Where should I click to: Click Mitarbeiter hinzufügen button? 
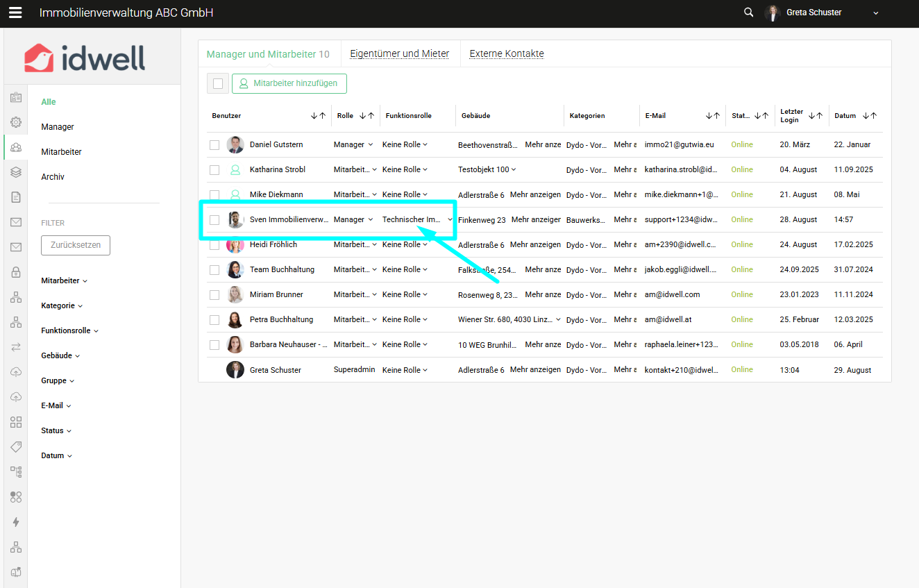coord(289,83)
